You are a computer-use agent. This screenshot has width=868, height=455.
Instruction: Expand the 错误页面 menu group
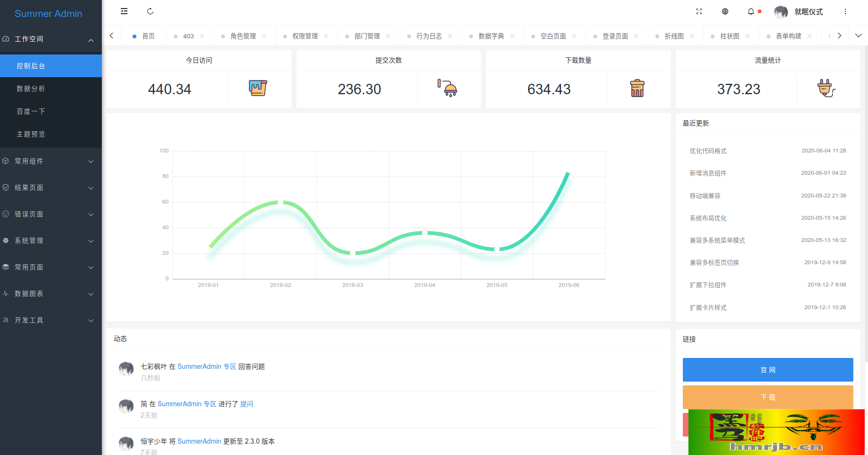pos(51,214)
